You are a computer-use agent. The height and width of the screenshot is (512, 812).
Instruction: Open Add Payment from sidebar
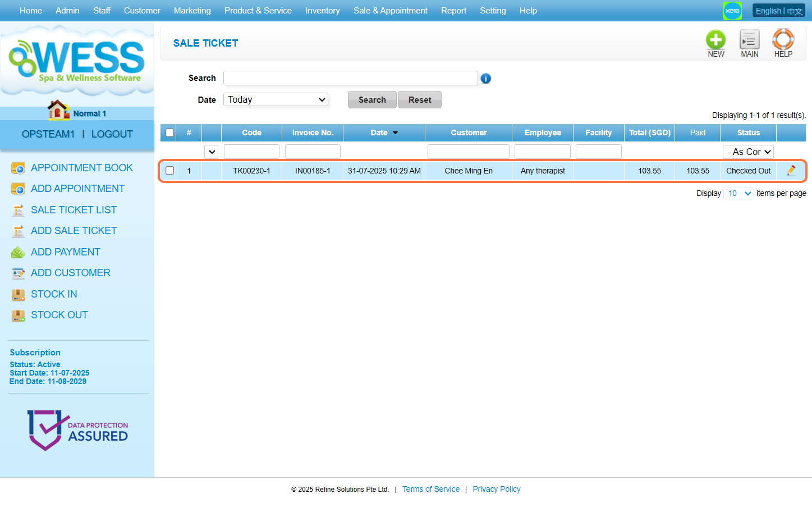click(65, 252)
